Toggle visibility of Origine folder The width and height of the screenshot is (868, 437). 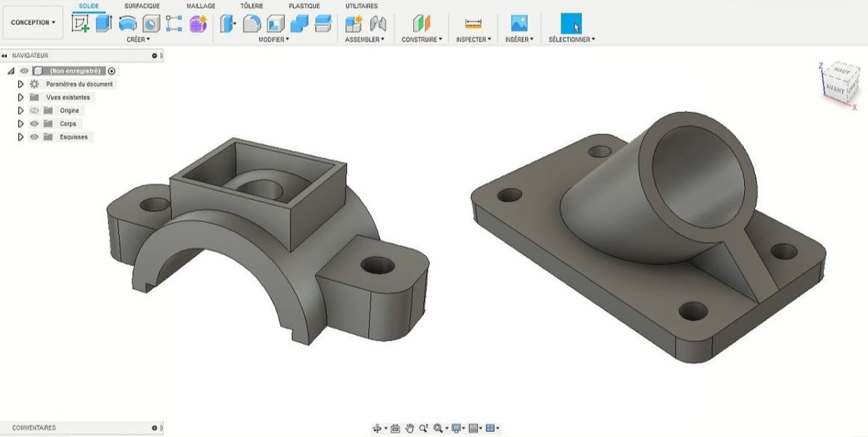[x=34, y=111]
